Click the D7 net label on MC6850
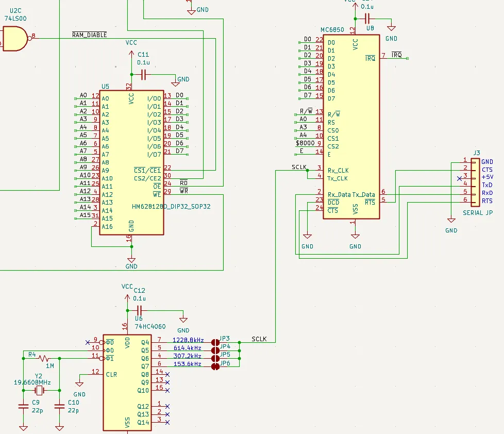This screenshot has height=434, width=504. pos(308,95)
